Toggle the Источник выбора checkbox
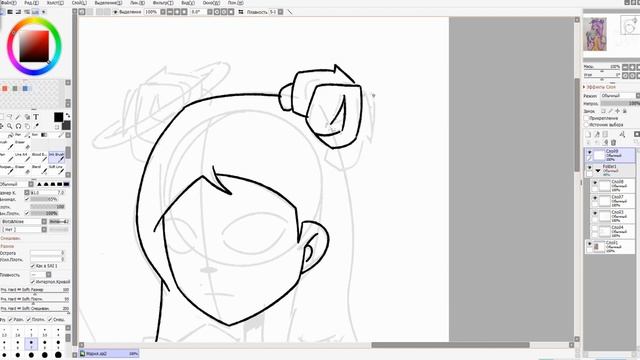640x360 pixels. pos(587,124)
